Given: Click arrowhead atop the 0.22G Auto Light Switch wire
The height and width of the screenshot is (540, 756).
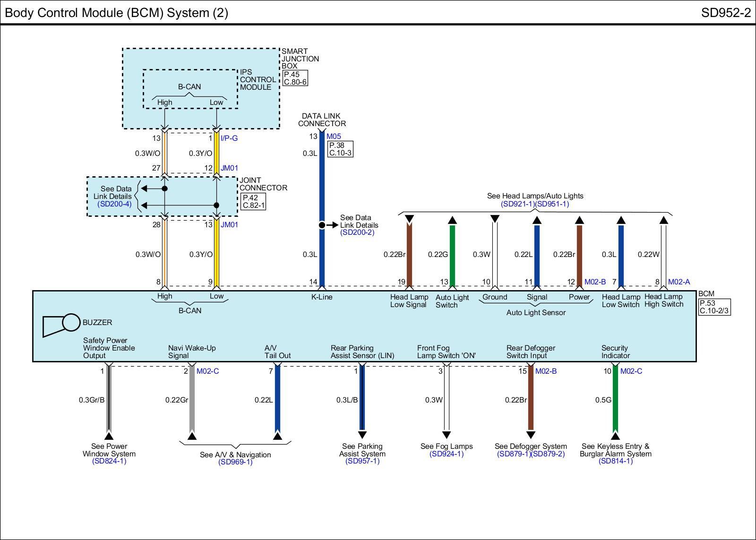Looking at the screenshot, I should tap(452, 220).
